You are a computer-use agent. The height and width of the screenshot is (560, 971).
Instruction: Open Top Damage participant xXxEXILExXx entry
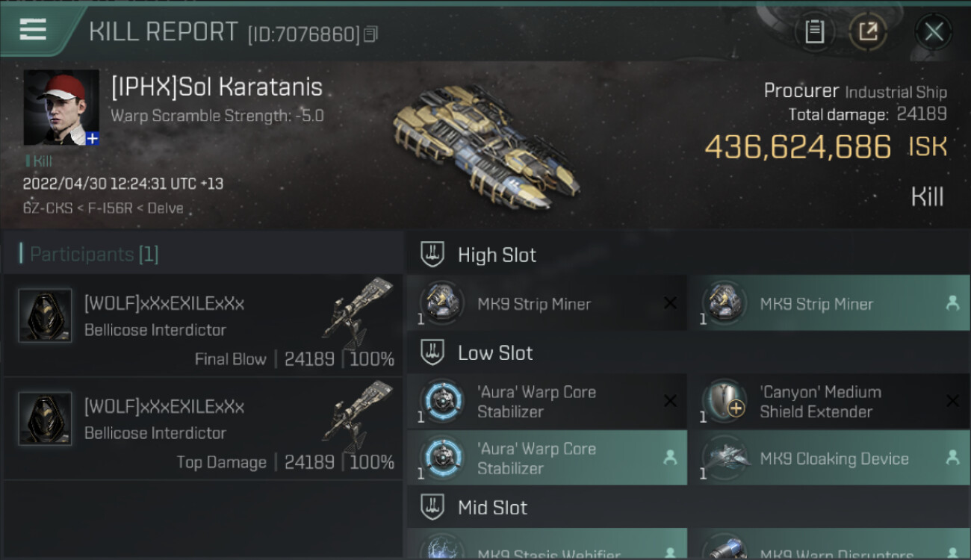pos(202,429)
